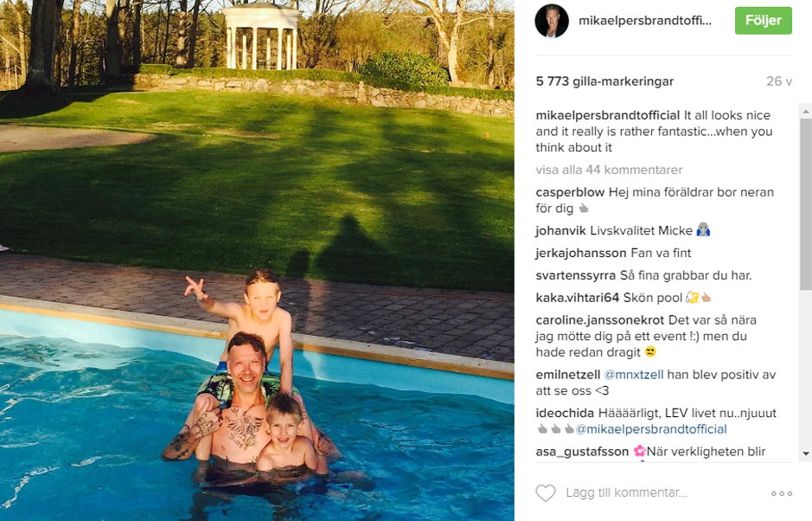Click the Lägg till kommentar input field
Screen dimensions: 812x521
663,492
